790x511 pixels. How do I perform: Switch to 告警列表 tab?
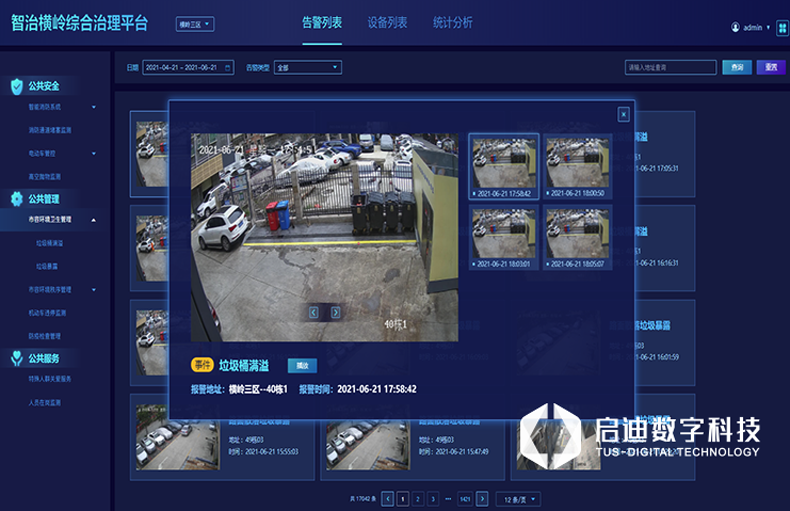322,23
